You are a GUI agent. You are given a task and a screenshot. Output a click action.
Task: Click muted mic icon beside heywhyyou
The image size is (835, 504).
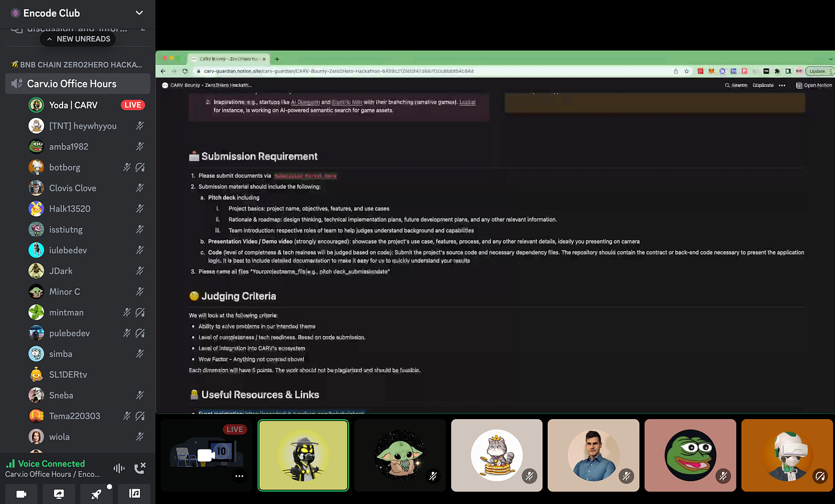coord(139,126)
